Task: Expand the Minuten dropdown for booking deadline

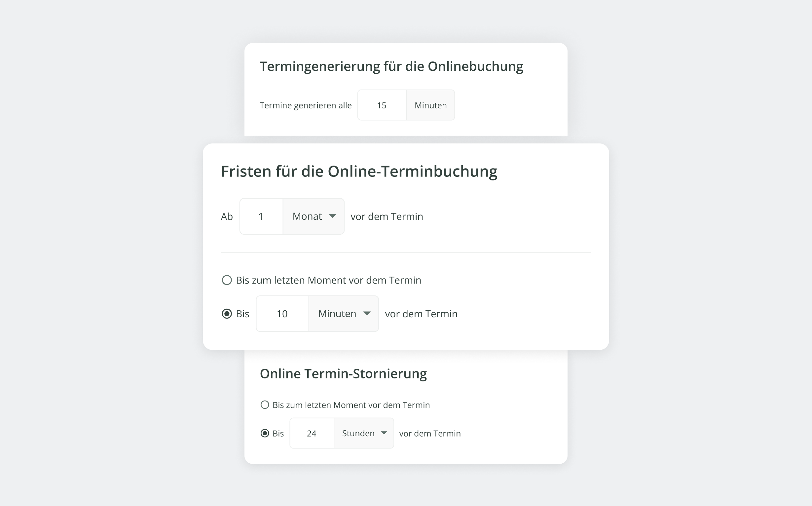Action: pos(343,314)
